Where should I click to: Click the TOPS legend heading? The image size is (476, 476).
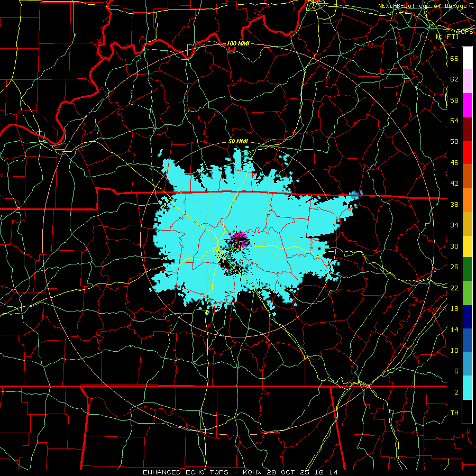465,31
